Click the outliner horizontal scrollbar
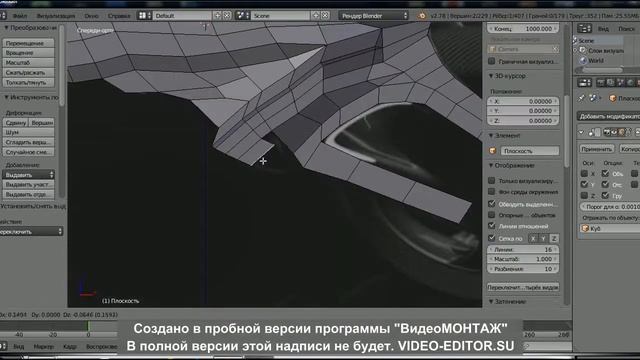This screenshot has width=640, height=360. [x=602, y=70]
